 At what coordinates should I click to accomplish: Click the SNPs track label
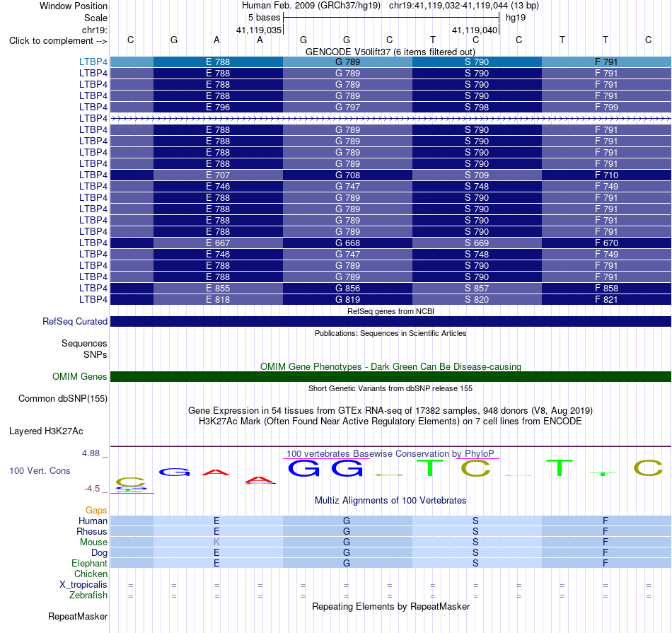click(x=95, y=355)
